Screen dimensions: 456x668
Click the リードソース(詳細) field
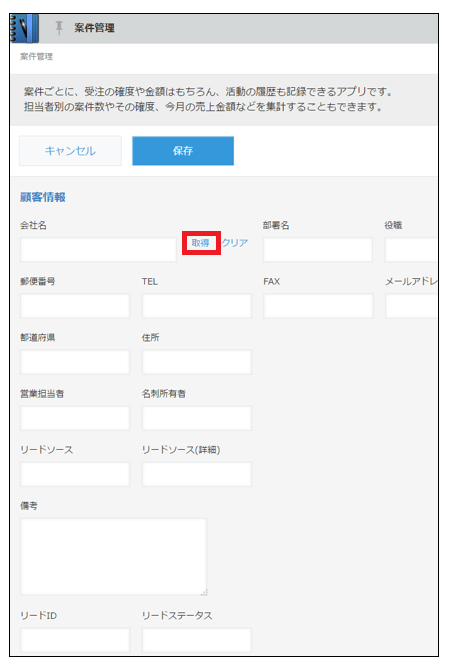197,474
